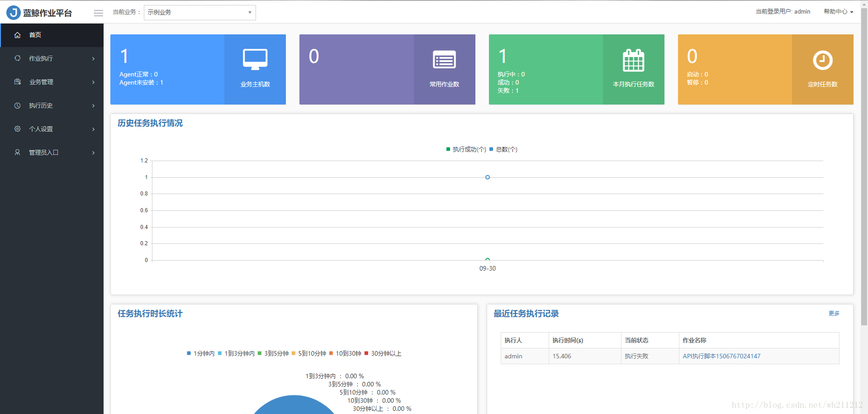Open the 个人设置 menu
The width and height of the screenshot is (868, 414).
(x=52, y=129)
